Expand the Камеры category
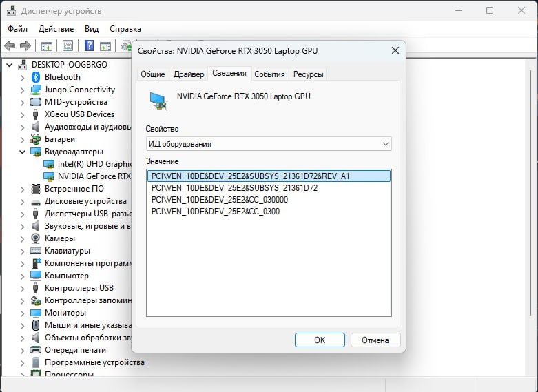The width and height of the screenshot is (538, 392). pyautogui.click(x=22, y=239)
